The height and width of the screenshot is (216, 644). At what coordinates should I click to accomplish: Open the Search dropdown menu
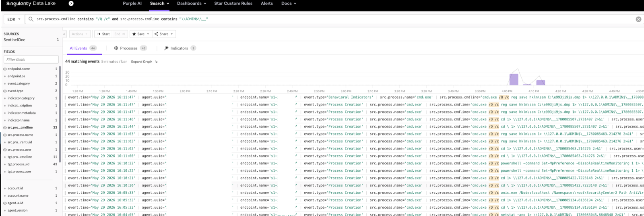(159, 4)
